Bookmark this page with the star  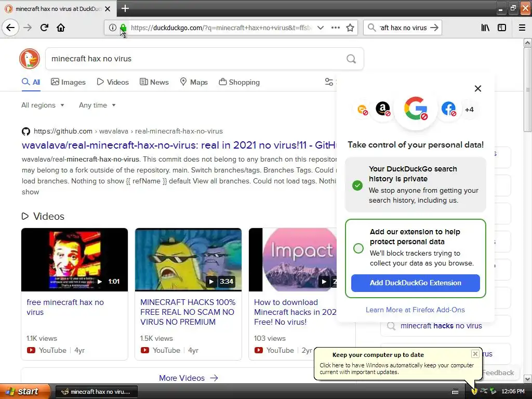coord(350,28)
